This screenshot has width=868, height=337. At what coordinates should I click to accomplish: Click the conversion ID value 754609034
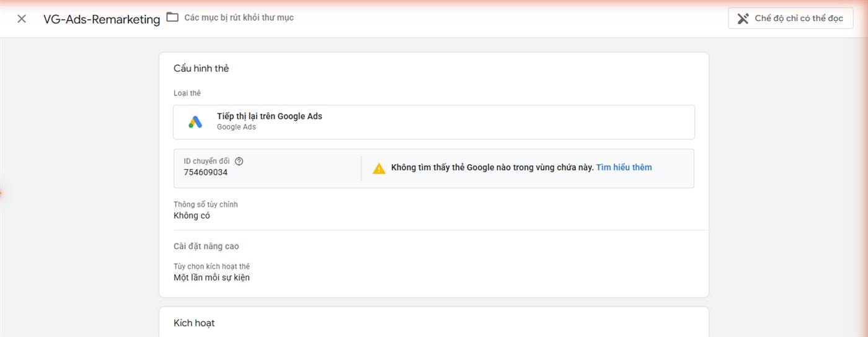click(x=205, y=172)
